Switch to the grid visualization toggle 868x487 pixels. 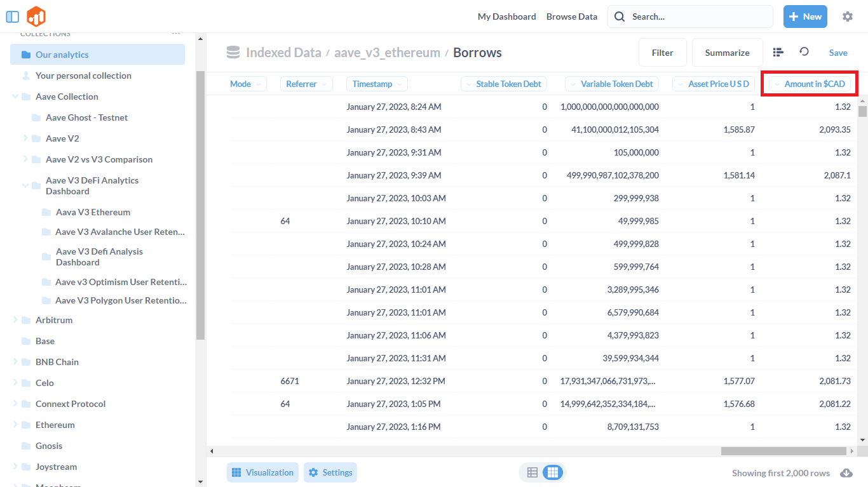(552, 472)
